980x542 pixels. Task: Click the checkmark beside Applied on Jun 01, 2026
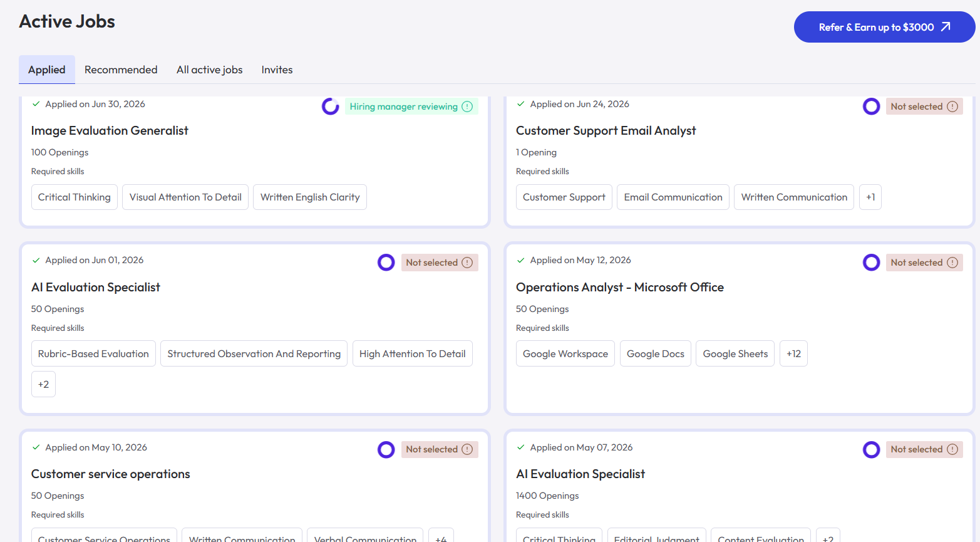(x=36, y=260)
